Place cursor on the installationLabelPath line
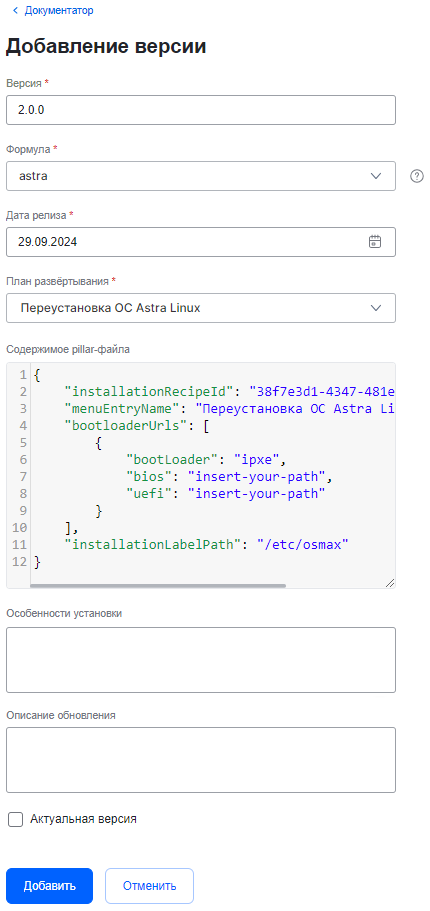The image size is (430, 911). 207,545
